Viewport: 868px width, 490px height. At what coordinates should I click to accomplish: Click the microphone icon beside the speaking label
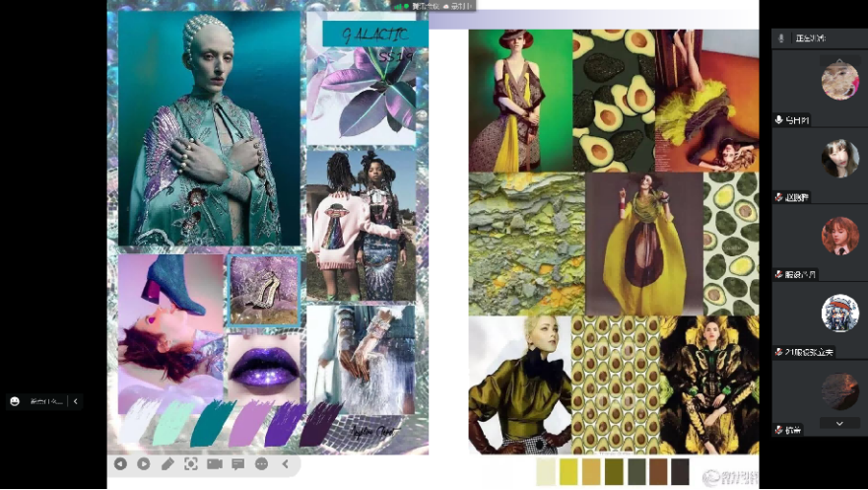tap(781, 38)
